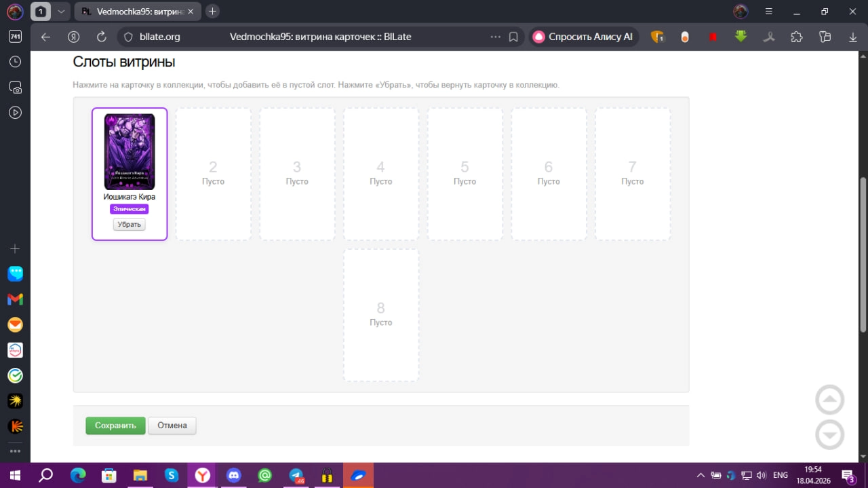Open Windows search from the taskbar
868x488 pixels.
coord(46,475)
